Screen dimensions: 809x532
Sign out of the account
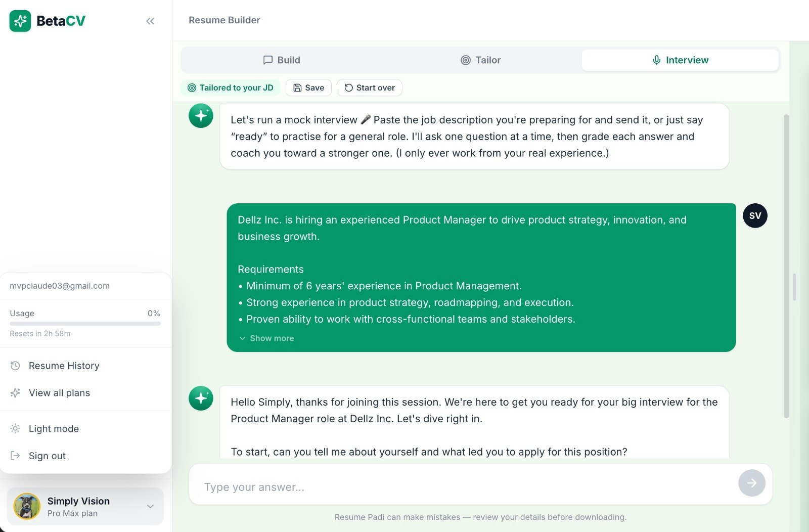click(x=86, y=456)
